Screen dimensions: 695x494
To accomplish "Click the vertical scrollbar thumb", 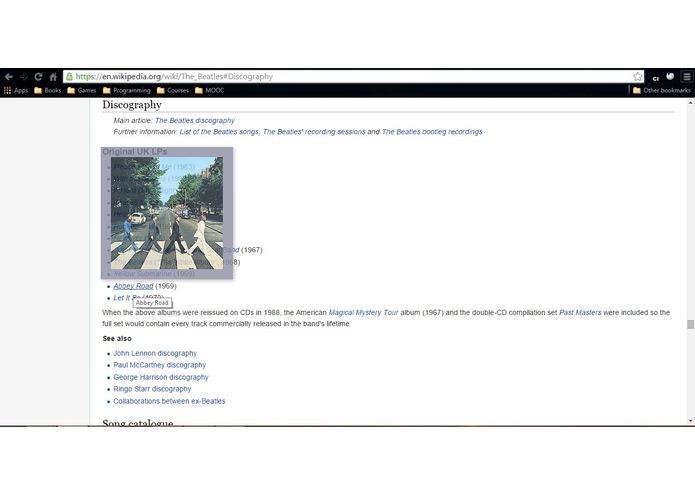I will click(x=690, y=324).
